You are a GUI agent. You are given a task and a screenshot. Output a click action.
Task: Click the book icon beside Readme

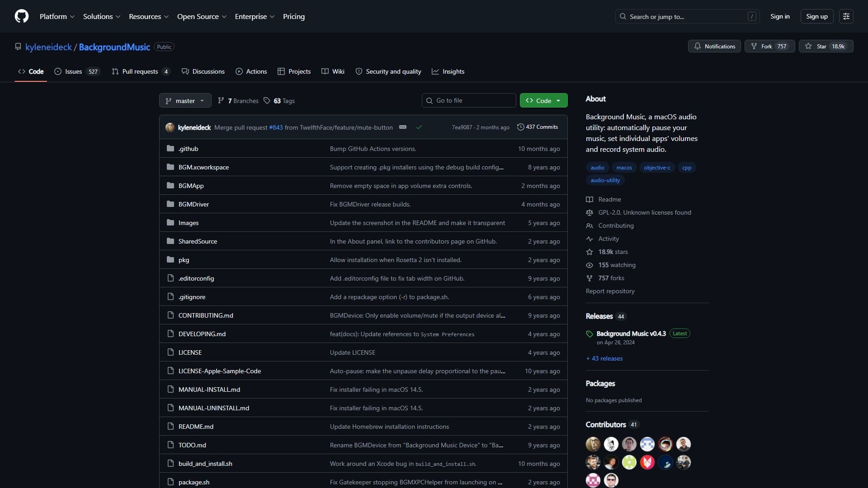coord(590,199)
